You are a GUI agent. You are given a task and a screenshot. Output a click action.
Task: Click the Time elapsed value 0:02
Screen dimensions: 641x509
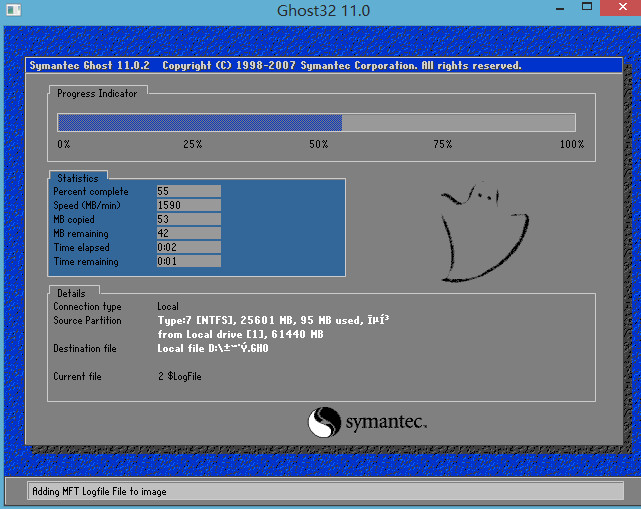pos(188,247)
